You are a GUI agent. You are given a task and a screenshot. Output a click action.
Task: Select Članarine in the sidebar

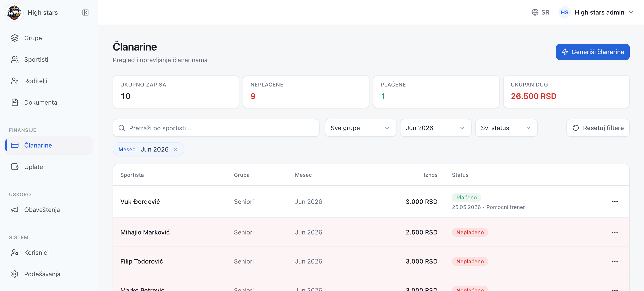click(49, 145)
